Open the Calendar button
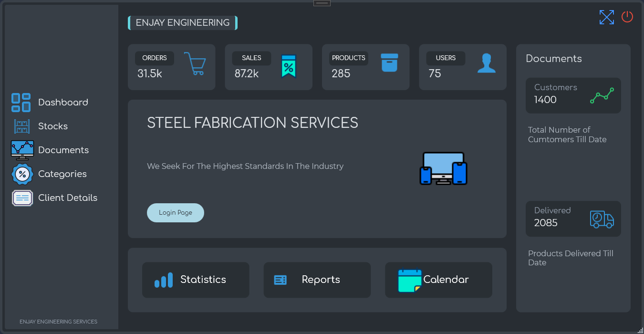 click(x=438, y=280)
